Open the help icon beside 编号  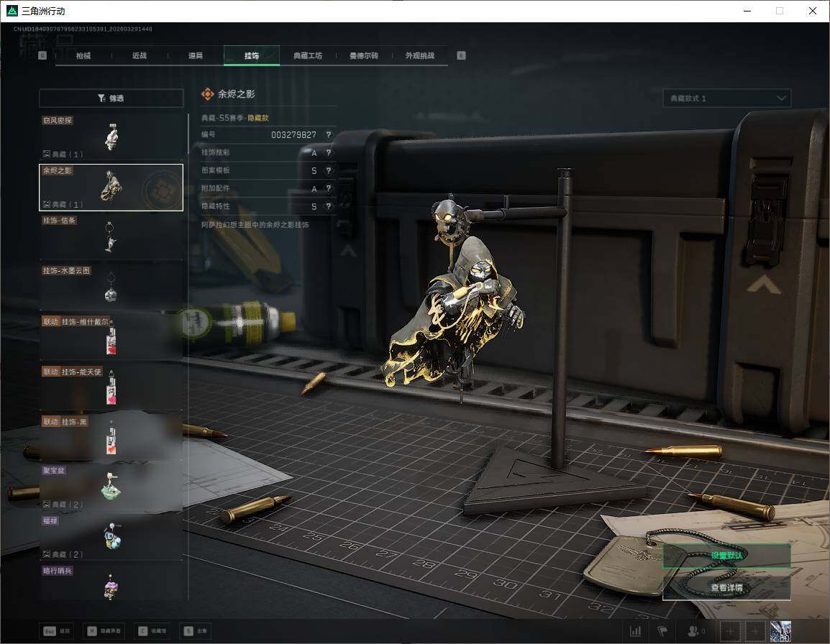point(329,135)
